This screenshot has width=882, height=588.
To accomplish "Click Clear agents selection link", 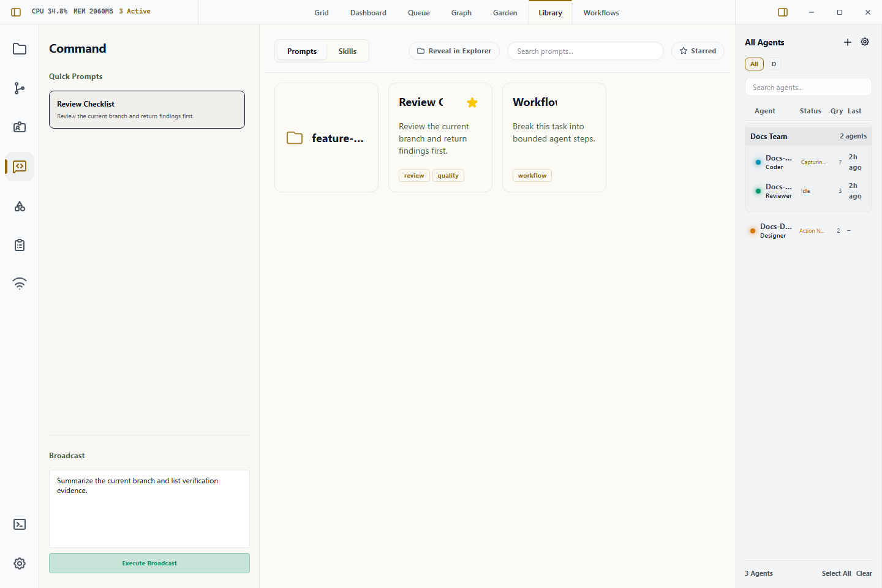I will (864, 573).
